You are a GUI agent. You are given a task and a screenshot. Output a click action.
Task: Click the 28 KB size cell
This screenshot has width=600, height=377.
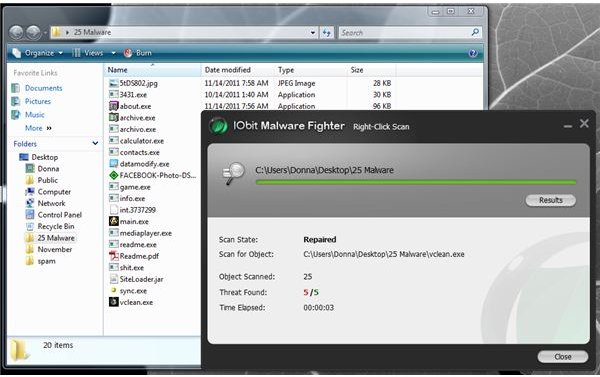(382, 83)
